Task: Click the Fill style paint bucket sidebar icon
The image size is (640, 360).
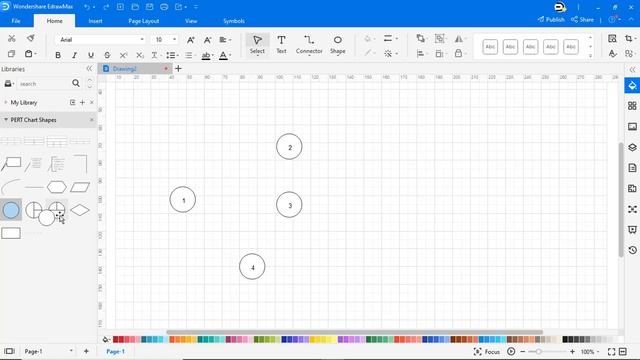Action: [632, 86]
